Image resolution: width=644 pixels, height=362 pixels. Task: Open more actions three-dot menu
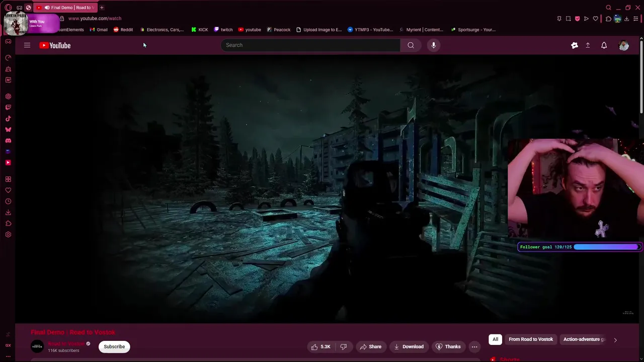[x=474, y=346]
